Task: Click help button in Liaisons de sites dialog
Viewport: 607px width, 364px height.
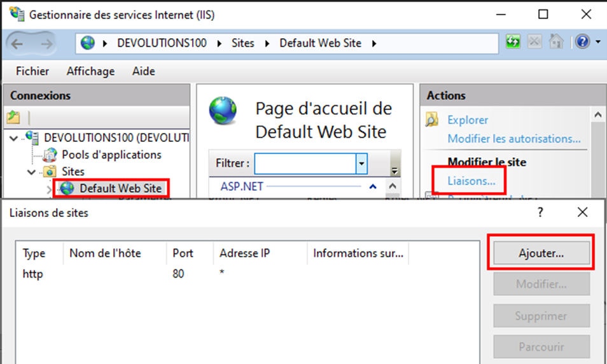Action: pos(540,212)
